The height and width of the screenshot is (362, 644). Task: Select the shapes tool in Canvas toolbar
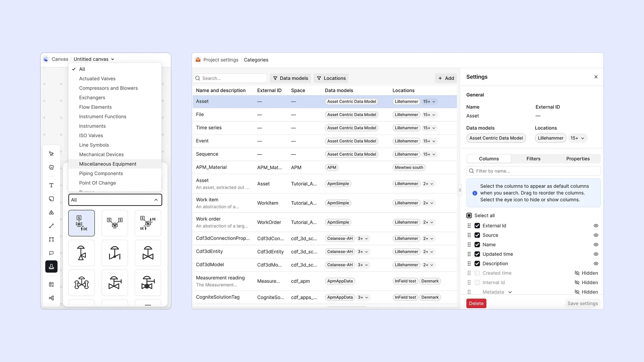point(51,213)
